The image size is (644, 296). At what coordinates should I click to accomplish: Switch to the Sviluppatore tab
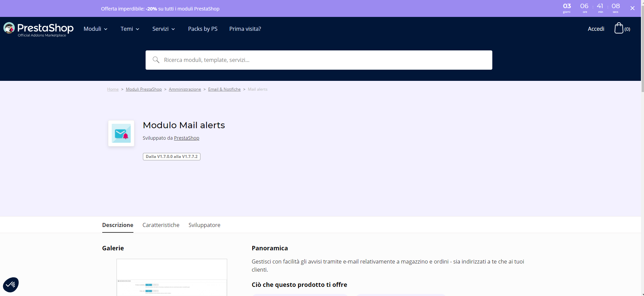click(x=205, y=225)
